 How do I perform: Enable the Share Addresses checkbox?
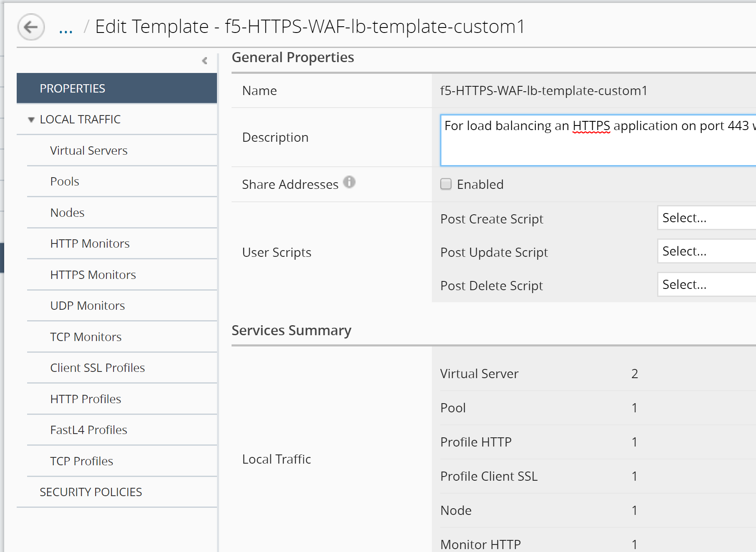click(x=446, y=184)
